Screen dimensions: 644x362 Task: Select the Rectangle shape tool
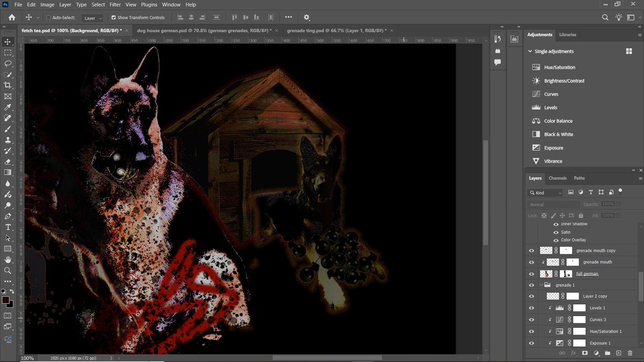pyautogui.click(x=8, y=249)
